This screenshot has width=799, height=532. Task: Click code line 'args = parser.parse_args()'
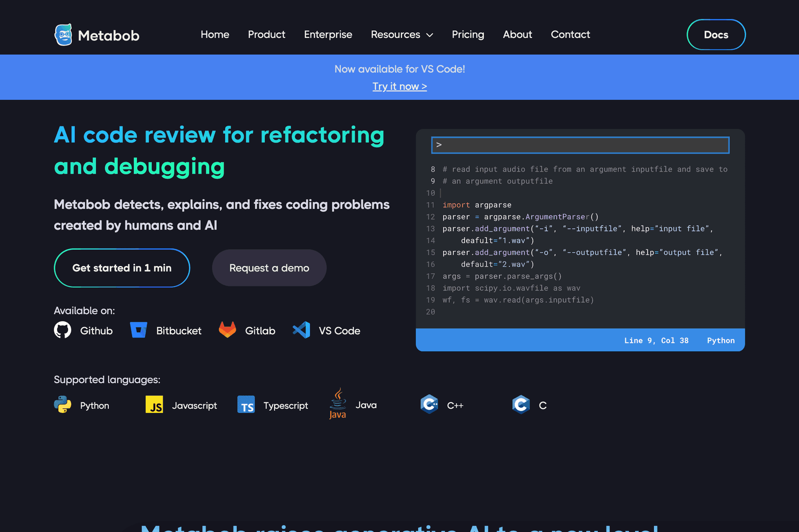tap(502, 276)
